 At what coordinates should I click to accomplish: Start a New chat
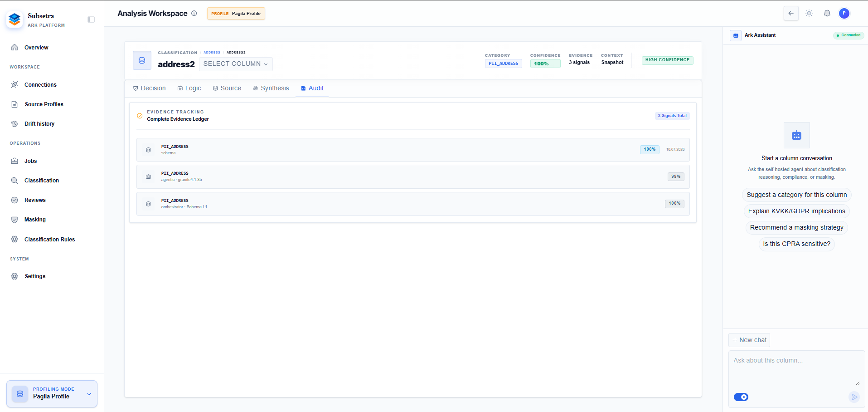click(749, 340)
